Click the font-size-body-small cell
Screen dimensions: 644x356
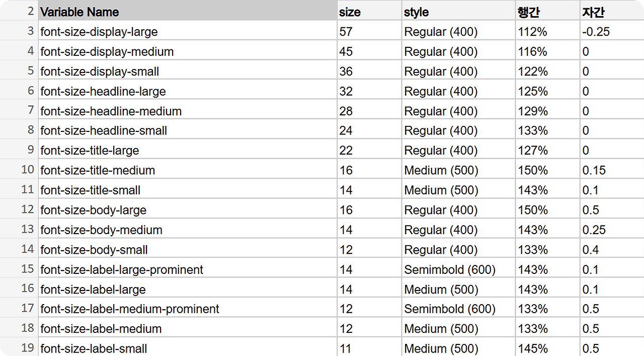click(x=188, y=249)
